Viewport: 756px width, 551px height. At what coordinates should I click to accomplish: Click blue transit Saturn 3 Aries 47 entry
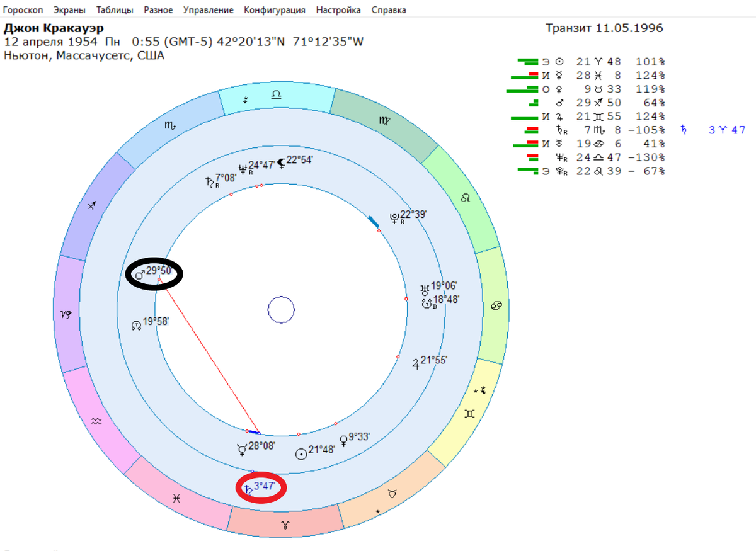click(x=713, y=130)
